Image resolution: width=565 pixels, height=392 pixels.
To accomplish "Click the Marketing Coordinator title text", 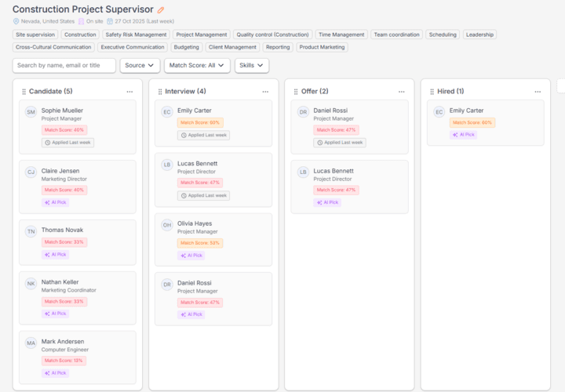I will click(x=68, y=290).
